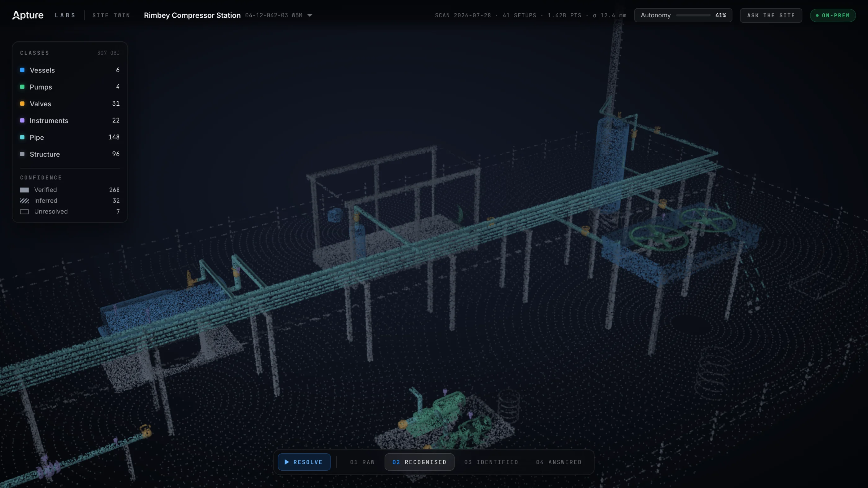Click the Apture logo
The image size is (868, 488).
pyautogui.click(x=28, y=15)
